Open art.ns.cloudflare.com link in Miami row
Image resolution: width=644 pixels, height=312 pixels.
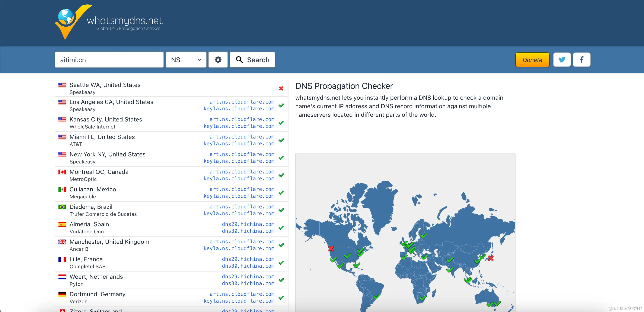[x=242, y=137]
